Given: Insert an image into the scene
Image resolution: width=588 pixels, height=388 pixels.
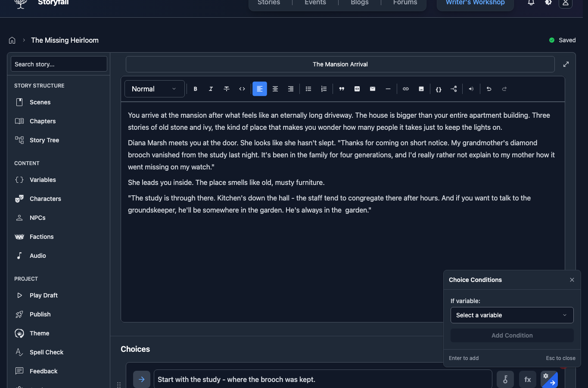Looking at the screenshot, I should (421, 89).
